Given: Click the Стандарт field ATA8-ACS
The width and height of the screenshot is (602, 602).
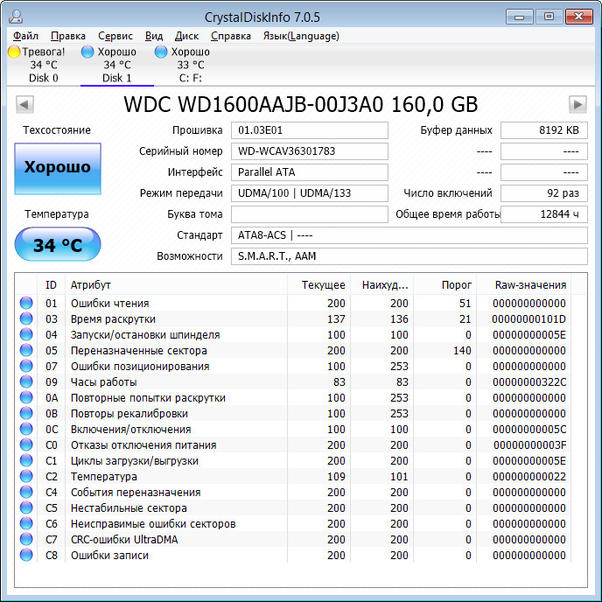Looking at the screenshot, I should (409, 235).
